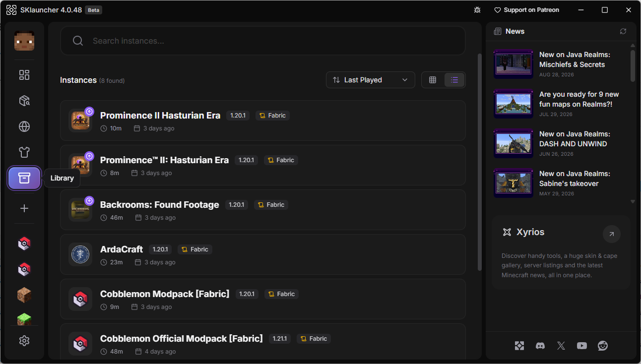Switch instances to grid view
The height and width of the screenshot is (364, 641).
433,80
